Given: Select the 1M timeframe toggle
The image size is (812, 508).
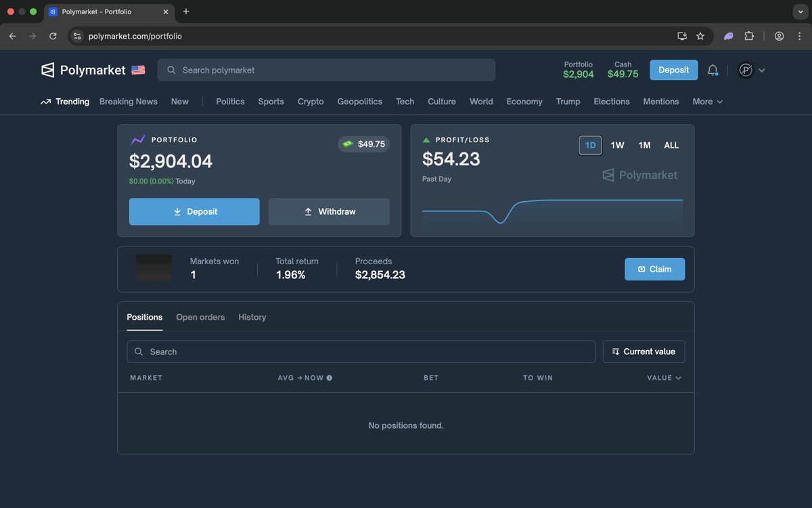Looking at the screenshot, I should (x=644, y=145).
